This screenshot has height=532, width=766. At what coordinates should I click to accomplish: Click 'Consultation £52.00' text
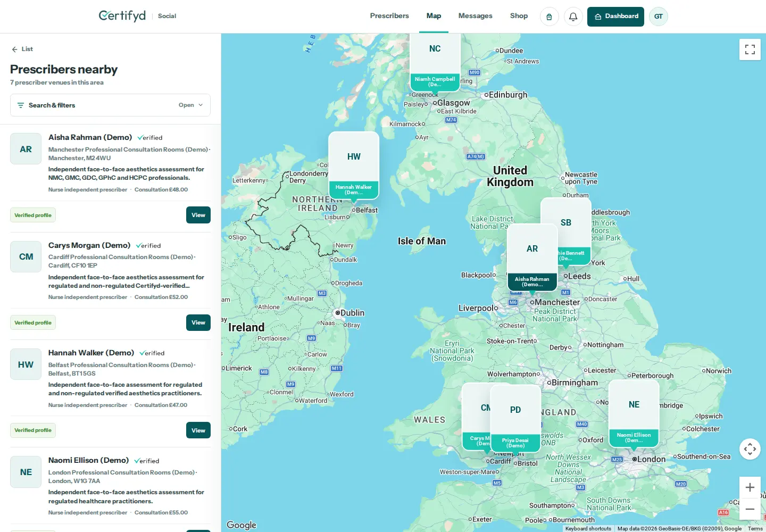[161, 297]
